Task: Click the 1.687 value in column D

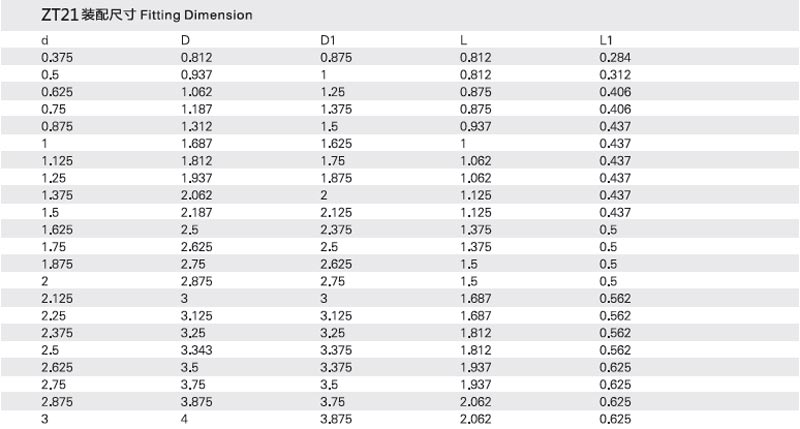Action: click(195, 144)
